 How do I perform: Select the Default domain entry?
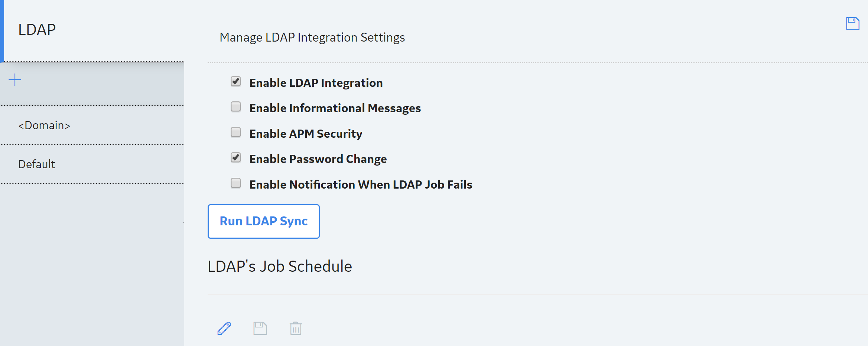92,164
